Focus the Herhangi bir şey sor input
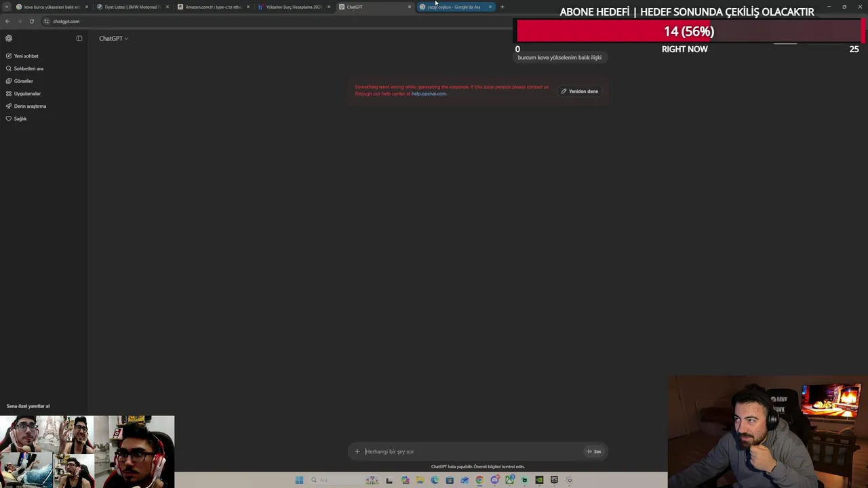The height and width of the screenshot is (488, 868). [x=473, y=451]
